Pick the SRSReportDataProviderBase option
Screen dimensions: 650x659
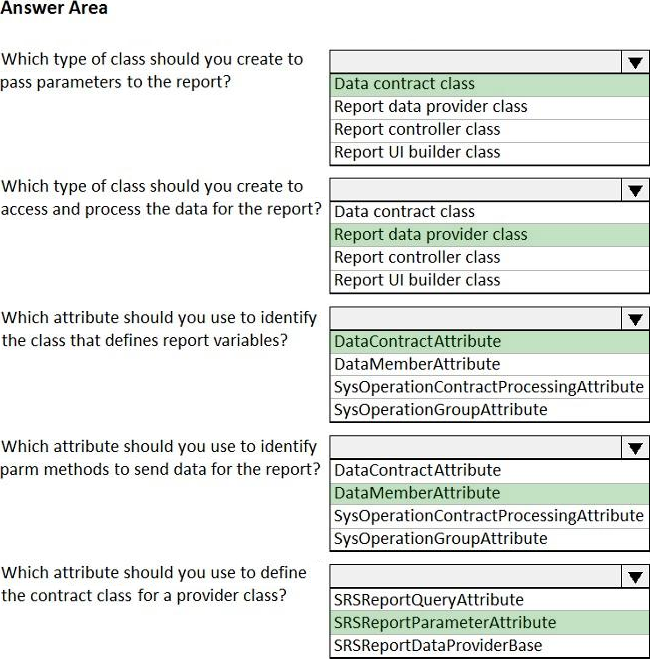[x=438, y=645]
